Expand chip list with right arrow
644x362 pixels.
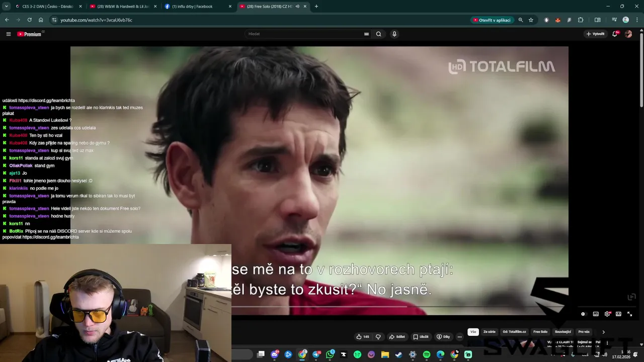click(x=603, y=332)
